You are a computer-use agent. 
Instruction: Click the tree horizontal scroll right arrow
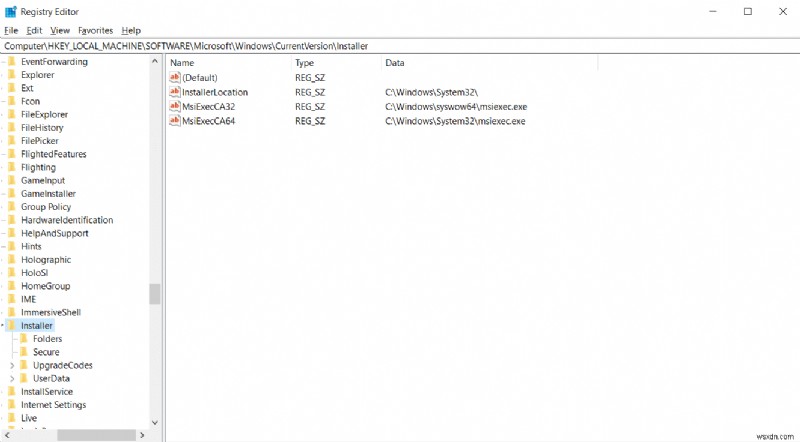point(142,435)
